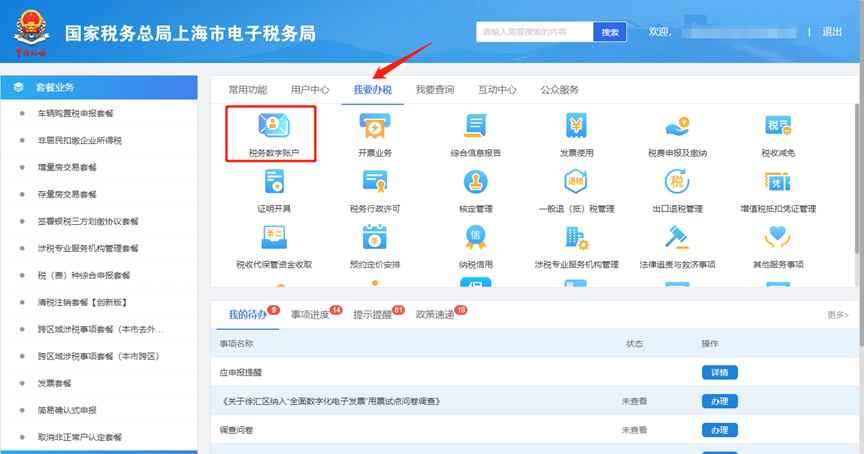The height and width of the screenshot is (454, 864).
Task: Open 增值税抵扣凭证管理 icon
Action: point(778,182)
